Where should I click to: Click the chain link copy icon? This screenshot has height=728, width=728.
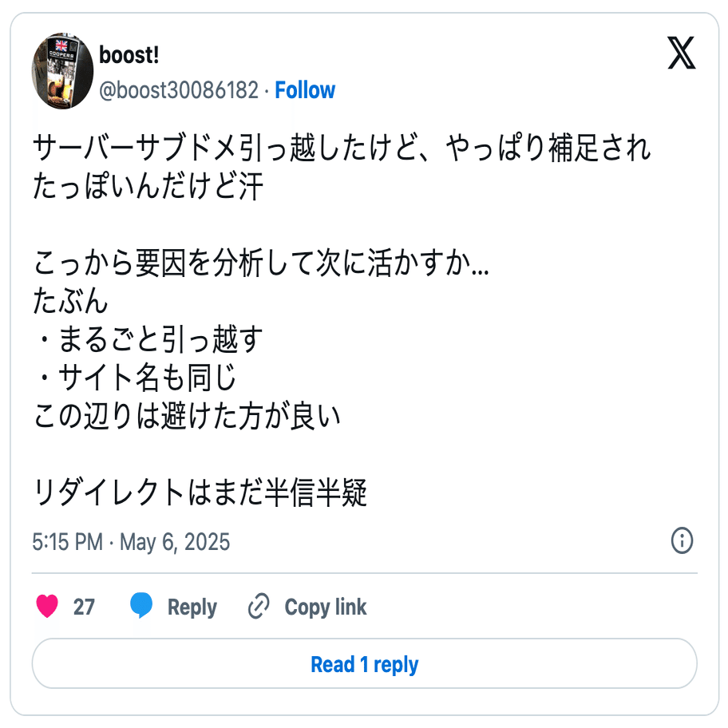point(259,606)
